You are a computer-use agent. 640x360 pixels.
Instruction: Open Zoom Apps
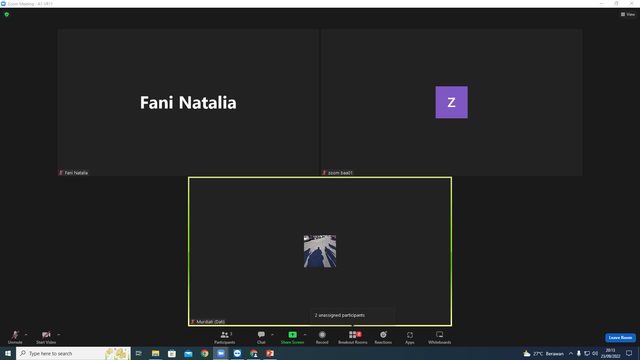(410, 337)
